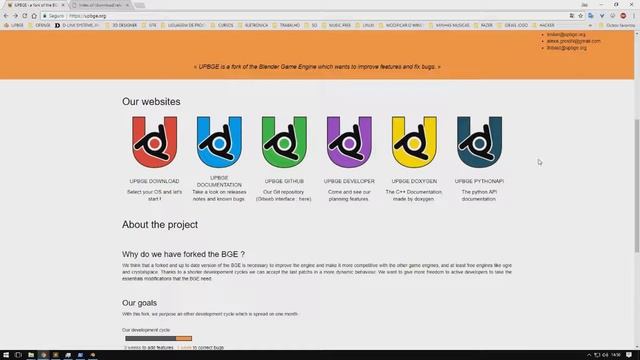Follow the UPBGE GITHUB text link
Viewport: 640px width, 360px height.
click(x=284, y=181)
